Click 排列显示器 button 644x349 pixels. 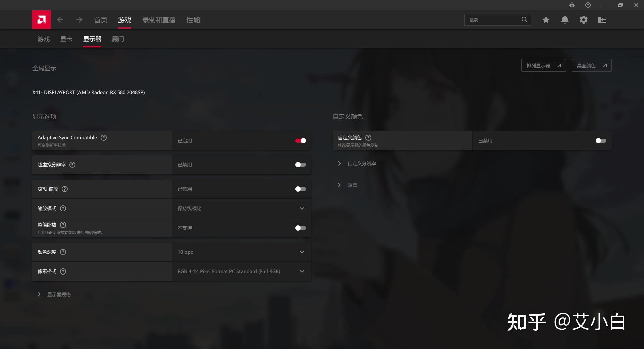coord(544,65)
